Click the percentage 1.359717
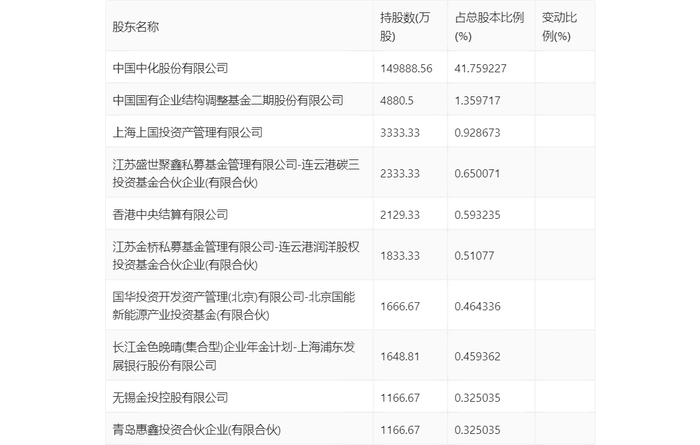This screenshot has width=700, height=445. coord(477,100)
